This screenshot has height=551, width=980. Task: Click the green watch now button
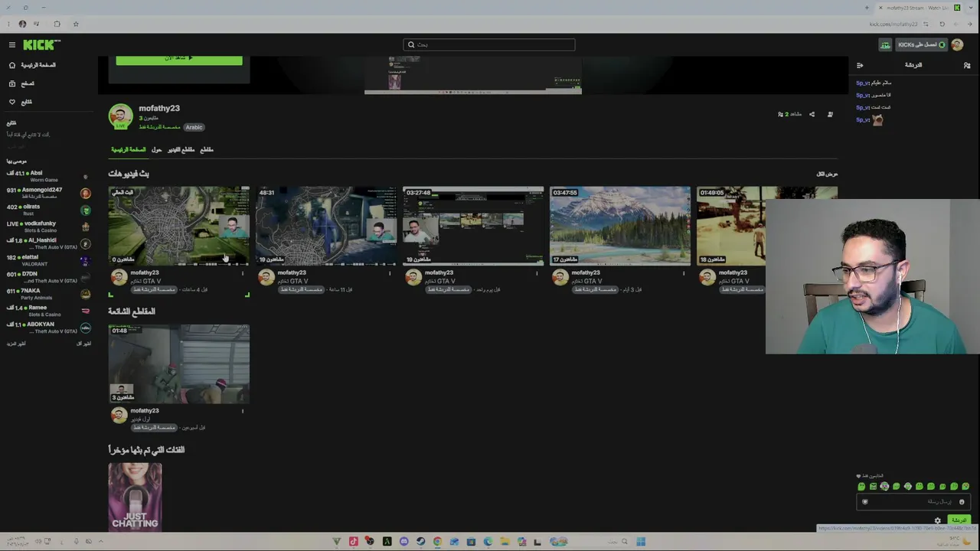[179, 59]
